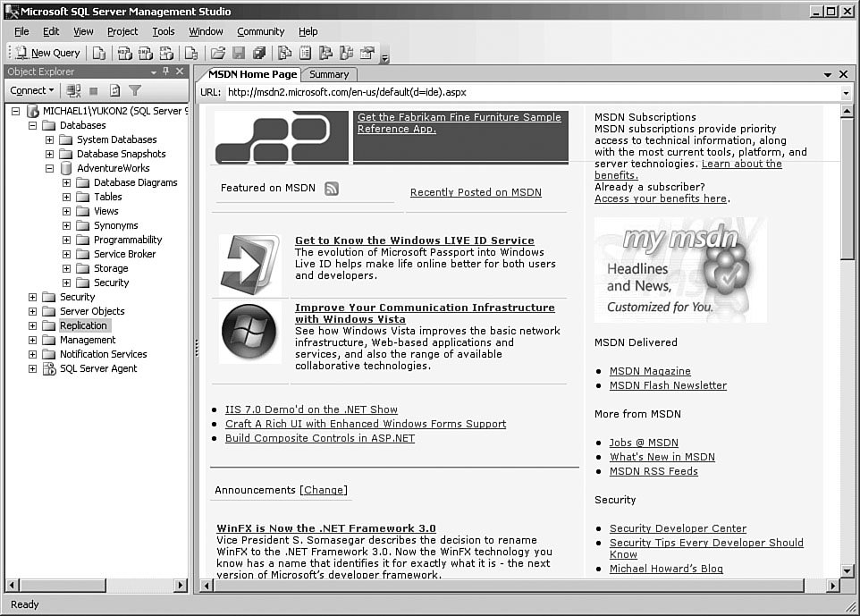Click the Windows Vista logo thumbnail
The image size is (860, 616).
point(249,332)
